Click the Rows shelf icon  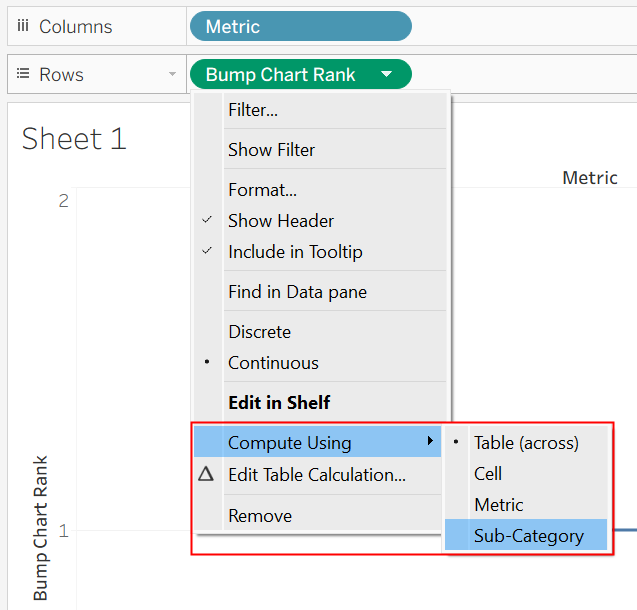[x=23, y=74]
